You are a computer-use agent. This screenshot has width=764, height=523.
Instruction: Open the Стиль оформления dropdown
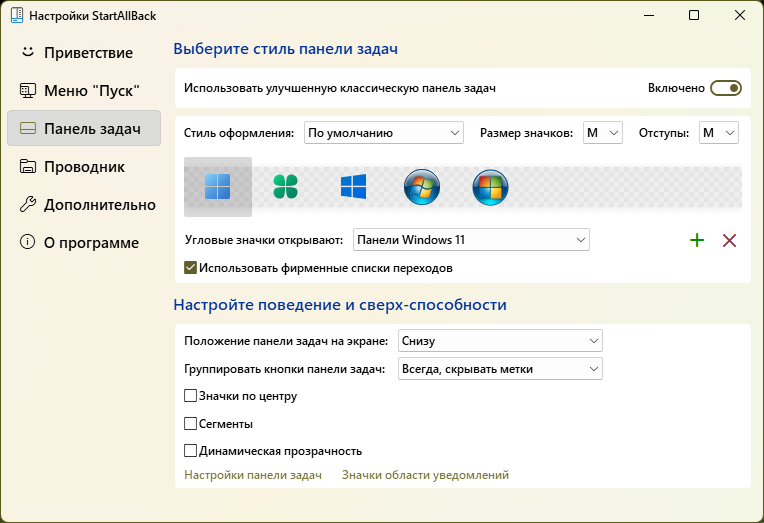[384, 133]
